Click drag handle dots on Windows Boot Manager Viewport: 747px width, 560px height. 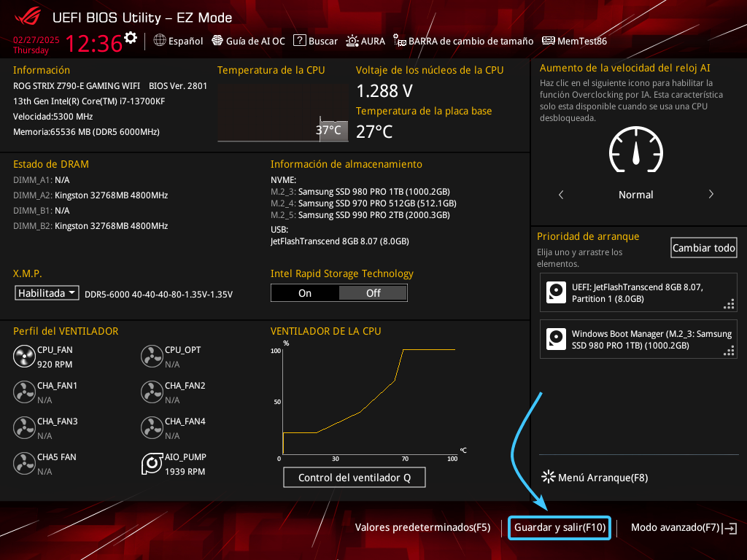(729, 351)
